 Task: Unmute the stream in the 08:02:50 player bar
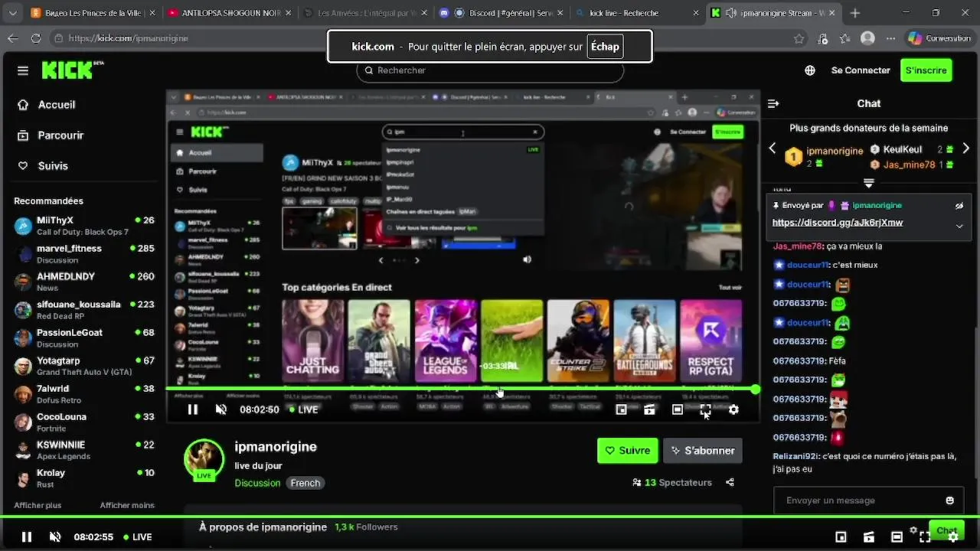coord(221,410)
